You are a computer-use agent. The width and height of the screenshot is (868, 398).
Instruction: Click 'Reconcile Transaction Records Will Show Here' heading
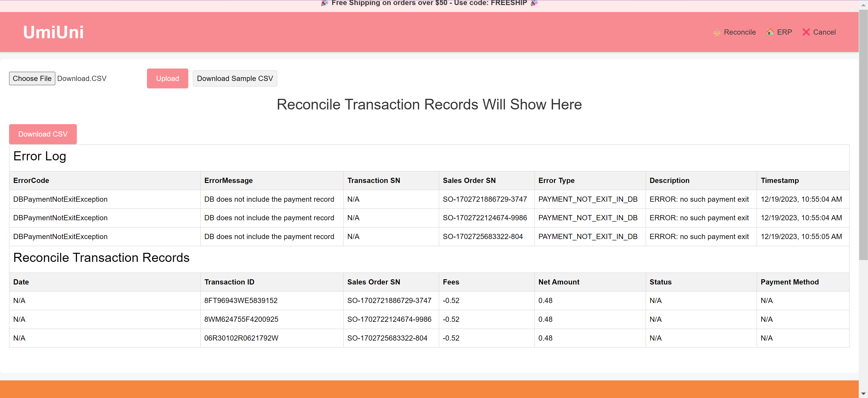pyautogui.click(x=429, y=104)
